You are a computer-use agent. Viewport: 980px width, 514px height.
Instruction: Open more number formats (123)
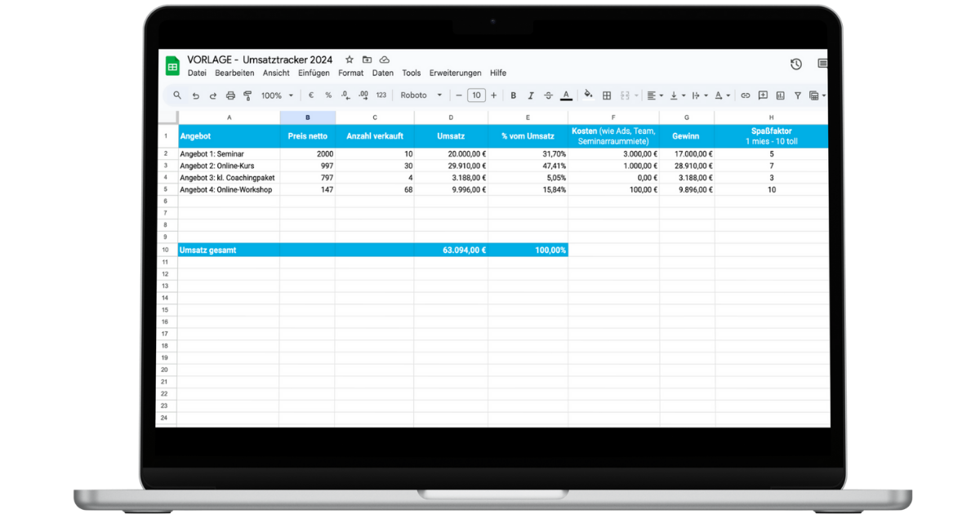pos(381,95)
